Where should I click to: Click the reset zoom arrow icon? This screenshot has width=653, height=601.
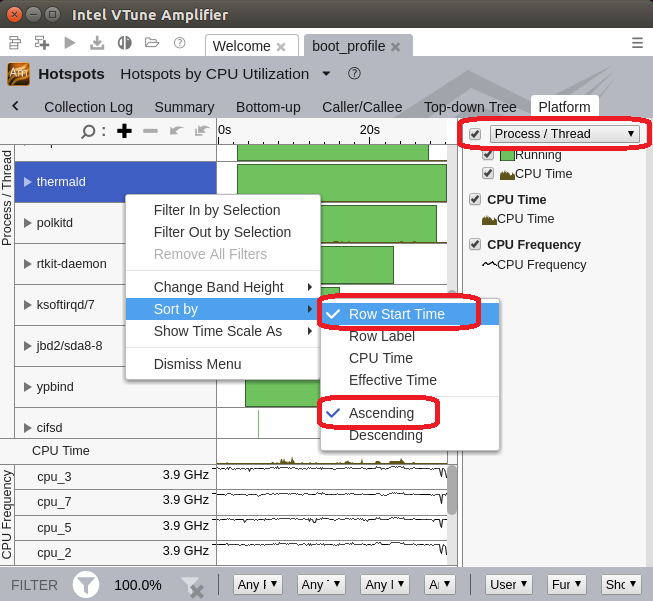click(x=202, y=131)
